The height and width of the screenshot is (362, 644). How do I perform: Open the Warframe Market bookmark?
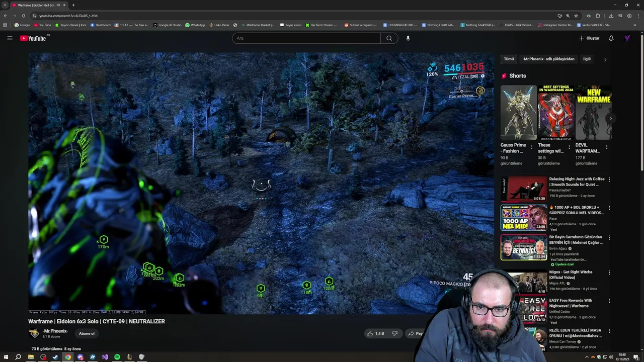pyautogui.click(x=258, y=25)
